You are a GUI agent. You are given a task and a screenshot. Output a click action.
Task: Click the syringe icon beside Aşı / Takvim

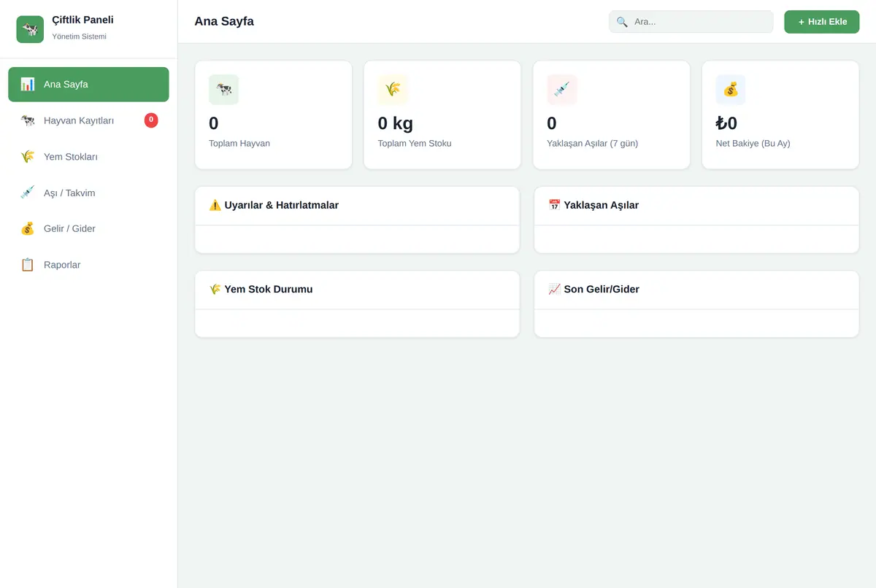(x=28, y=193)
